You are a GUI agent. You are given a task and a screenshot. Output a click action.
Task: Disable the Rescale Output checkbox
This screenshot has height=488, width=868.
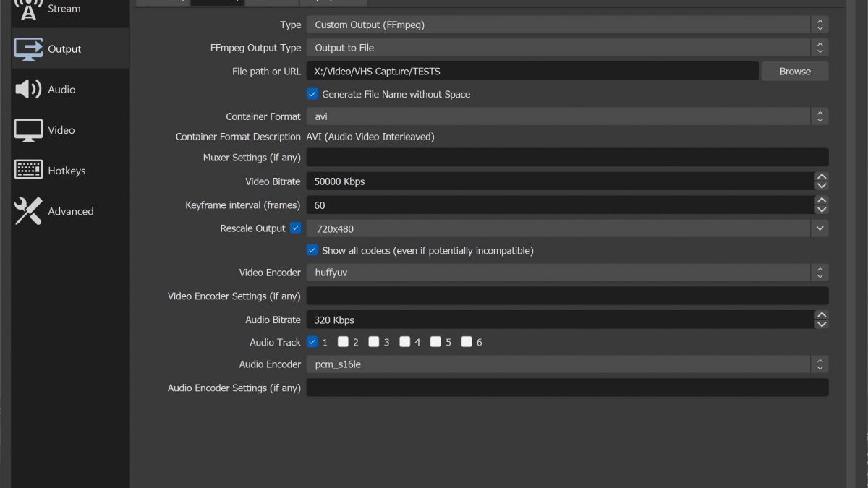(x=295, y=228)
